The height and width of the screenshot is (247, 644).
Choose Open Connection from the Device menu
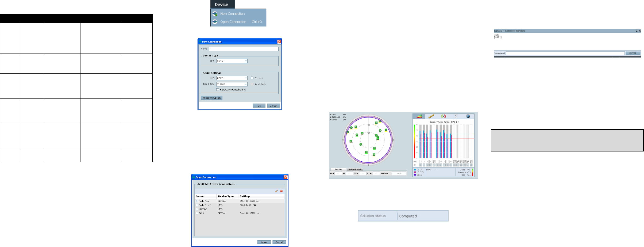point(233,22)
